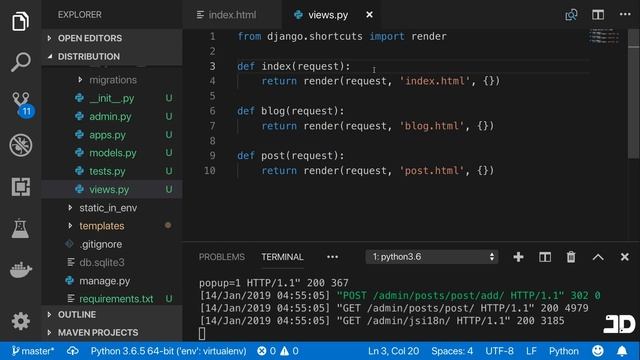Click warnings count in status bar
Image resolution: width=640 pixels, height=360 pixels.
(x=289, y=351)
